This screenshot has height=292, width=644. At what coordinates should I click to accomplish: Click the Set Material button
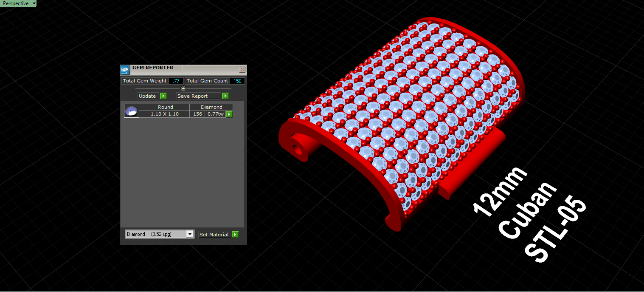pos(215,235)
